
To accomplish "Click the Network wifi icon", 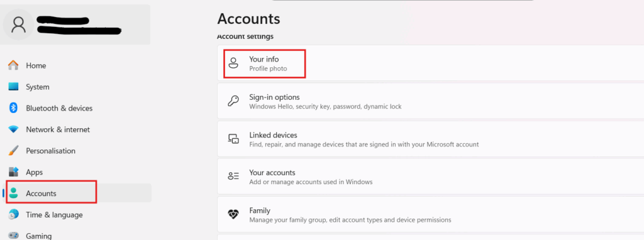I will (x=14, y=129).
